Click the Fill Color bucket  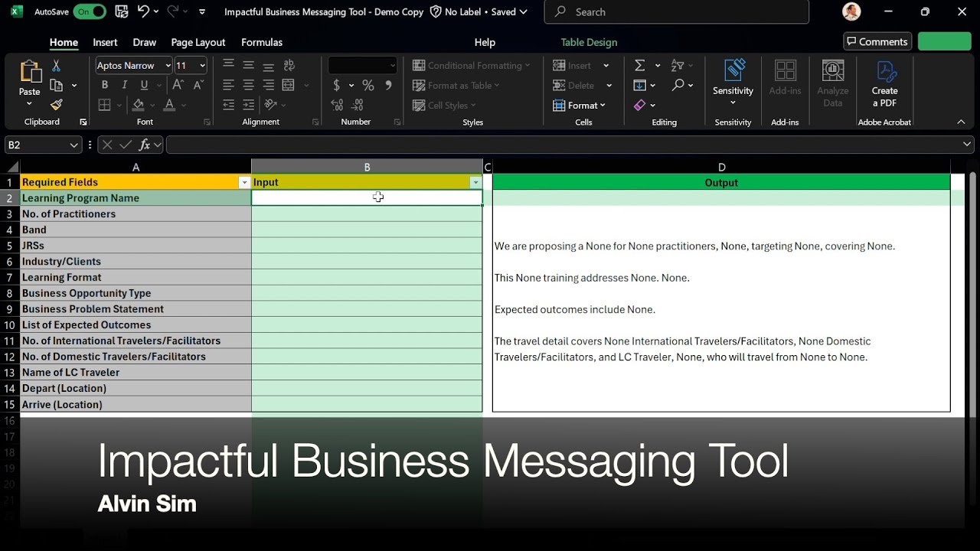[x=138, y=105]
